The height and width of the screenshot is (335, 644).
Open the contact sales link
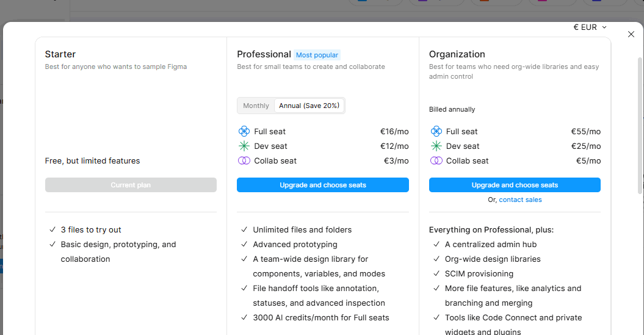pos(520,200)
